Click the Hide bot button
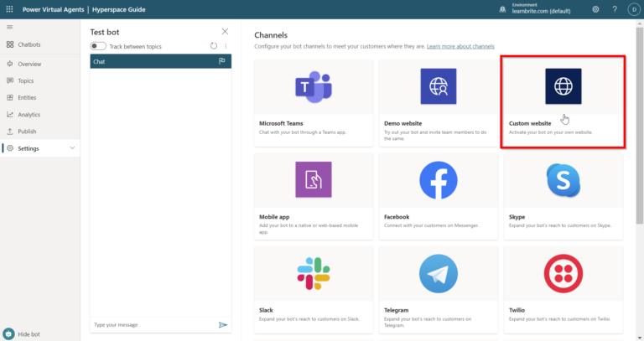Viewport: 644px width, 341px height. click(21, 334)
